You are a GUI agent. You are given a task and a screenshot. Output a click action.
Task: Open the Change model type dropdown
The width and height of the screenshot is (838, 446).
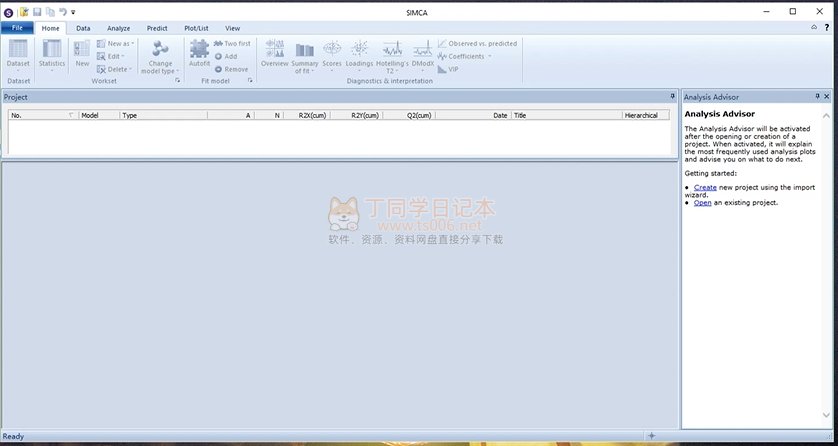[x=160, y=57]
